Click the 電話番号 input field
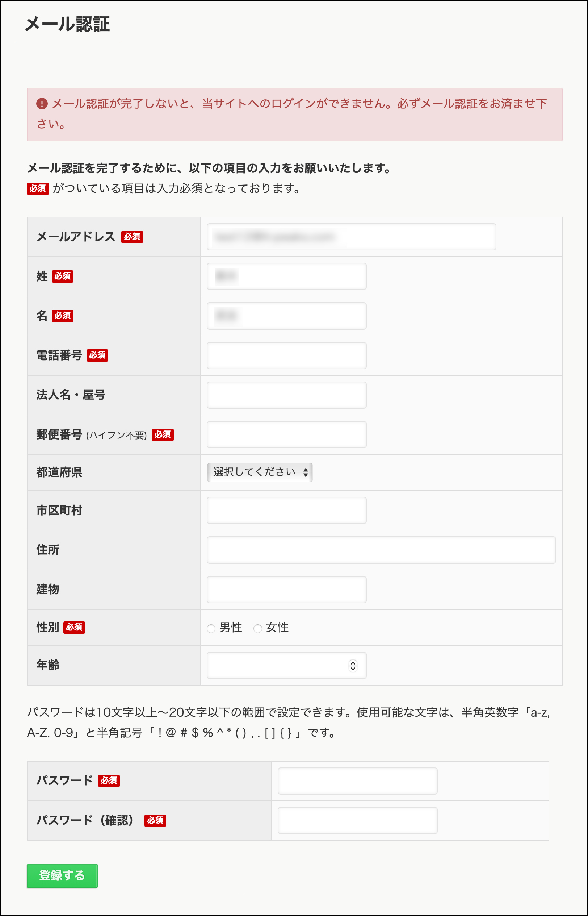This screenshot has width=588, height=916. [286, 355]
